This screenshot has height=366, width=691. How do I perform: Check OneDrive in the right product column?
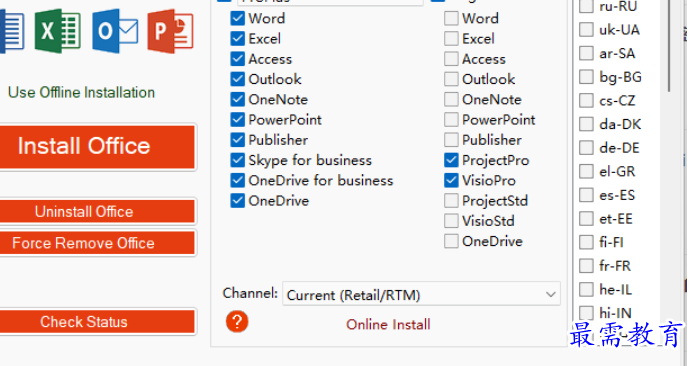(x=451, y=241)
